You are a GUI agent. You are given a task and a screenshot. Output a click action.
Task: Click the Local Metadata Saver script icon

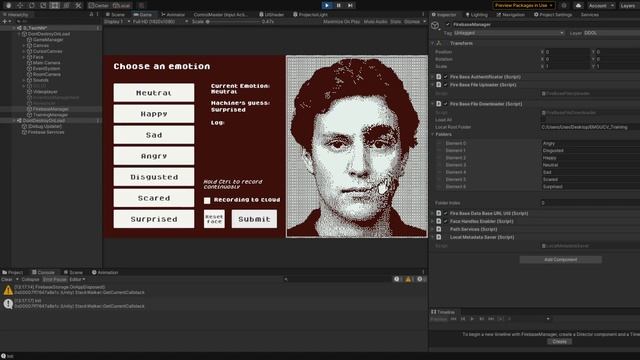coord(439,237)
